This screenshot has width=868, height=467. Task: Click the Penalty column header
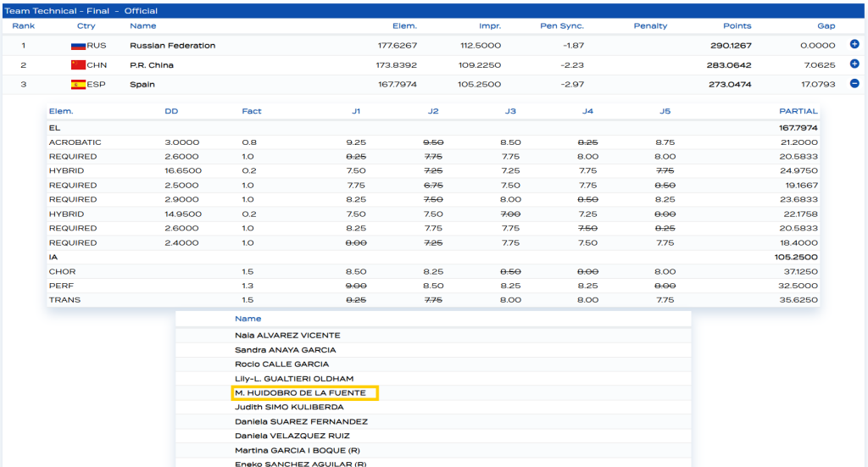650,26
